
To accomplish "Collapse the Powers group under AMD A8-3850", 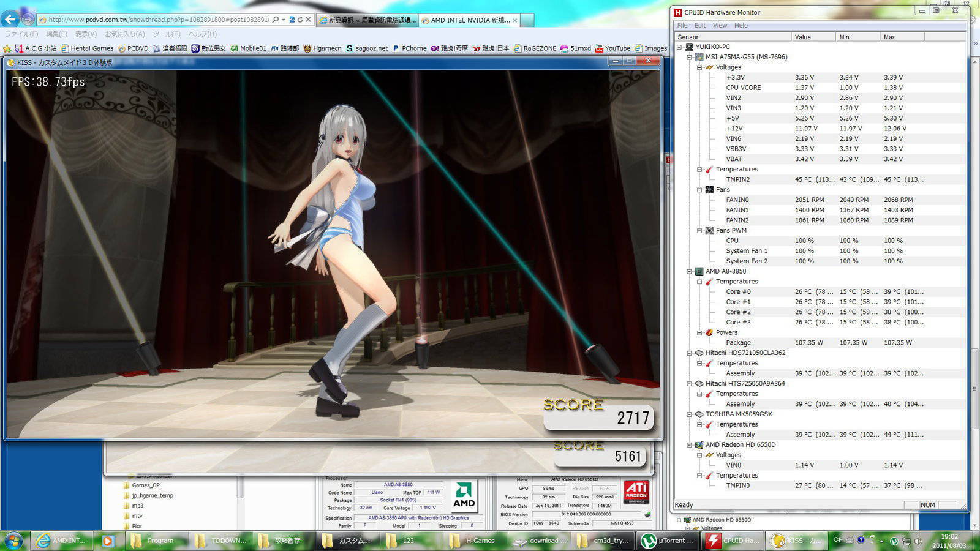I will (699, 332).
